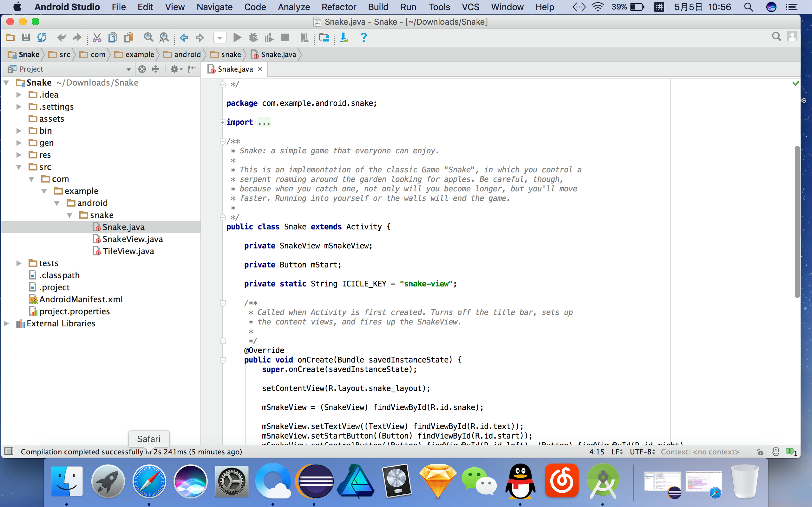Expand the res folder in project tree

[x=19, y=155]
